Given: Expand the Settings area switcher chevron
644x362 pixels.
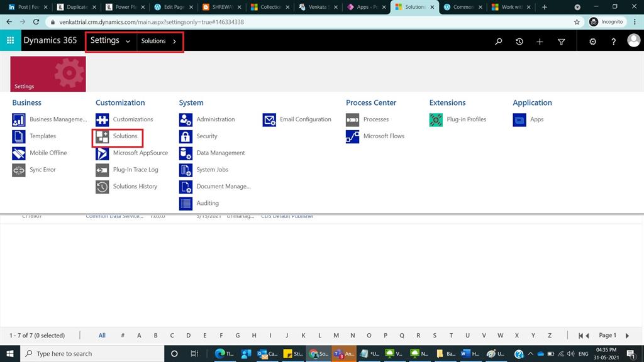Looking at the screenshot, I should [x=128, y=41].
